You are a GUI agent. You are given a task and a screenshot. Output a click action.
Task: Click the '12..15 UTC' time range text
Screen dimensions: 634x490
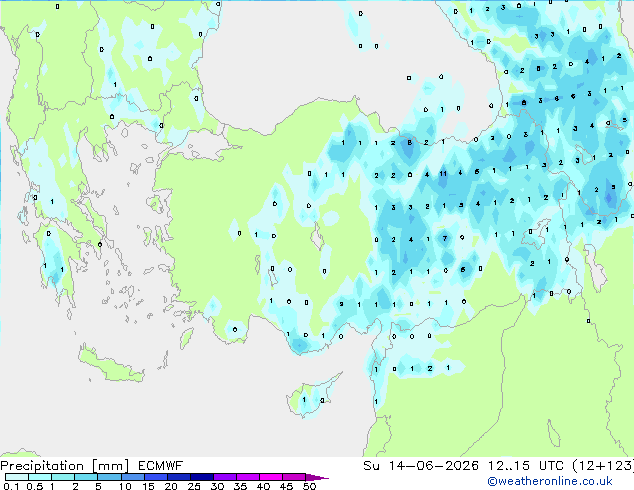tap(526, 466)
